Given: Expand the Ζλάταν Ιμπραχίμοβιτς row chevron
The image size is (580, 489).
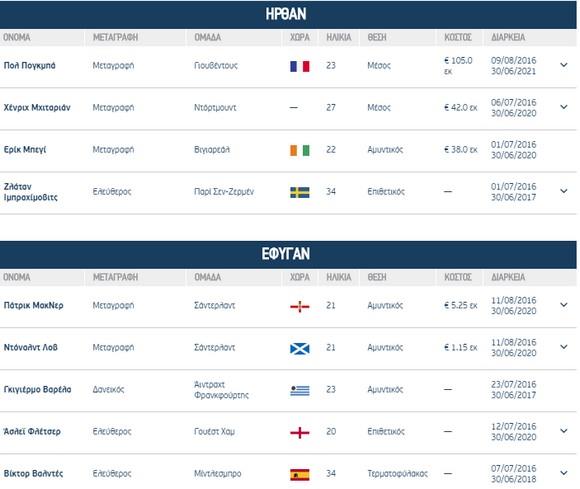Looking at the screenshot, I should tap(564, 191).
